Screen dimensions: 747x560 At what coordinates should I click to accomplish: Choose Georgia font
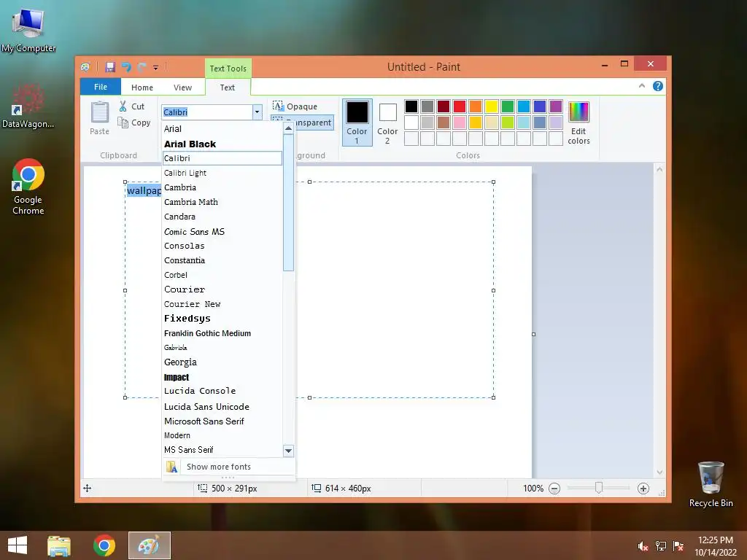click(x=222, y=362)
